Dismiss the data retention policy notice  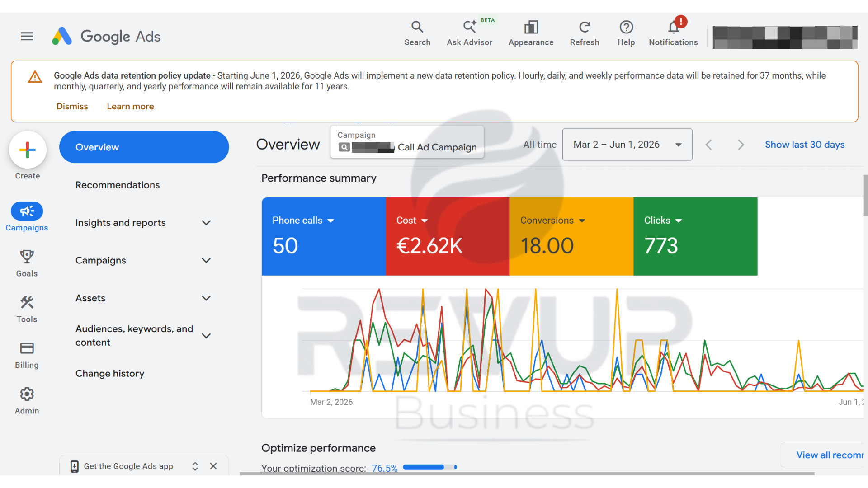72,107
